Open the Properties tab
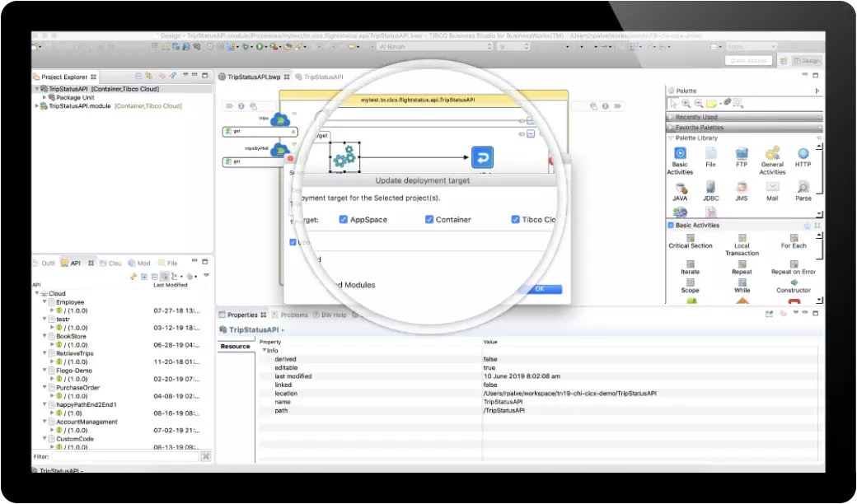This screenshot has width=857, height=504. tap(242, 315)
